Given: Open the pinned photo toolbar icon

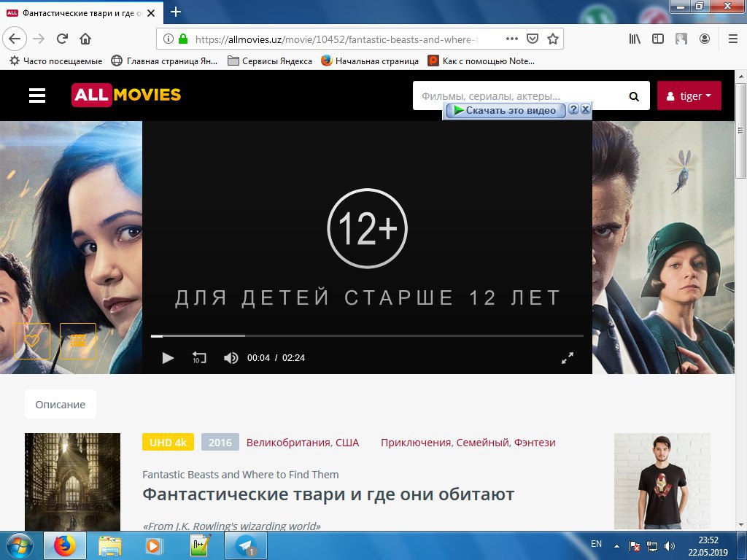Looking at the screenshot, I should [681, 39].
